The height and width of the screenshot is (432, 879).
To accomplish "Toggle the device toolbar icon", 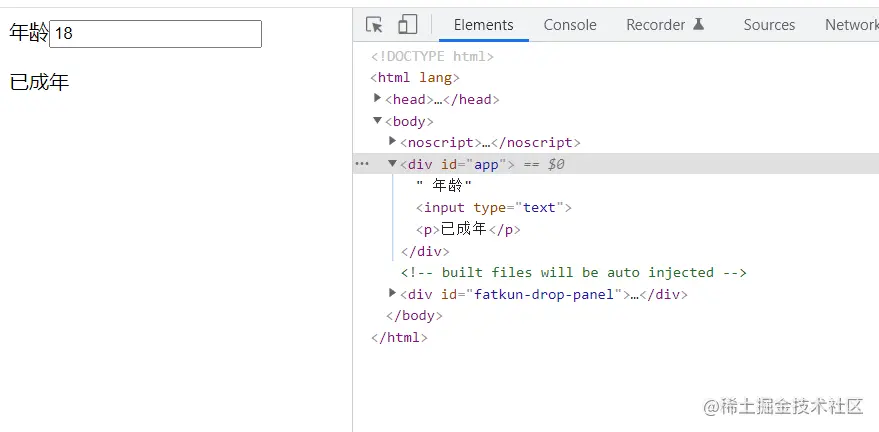I will tap(407, 25).
